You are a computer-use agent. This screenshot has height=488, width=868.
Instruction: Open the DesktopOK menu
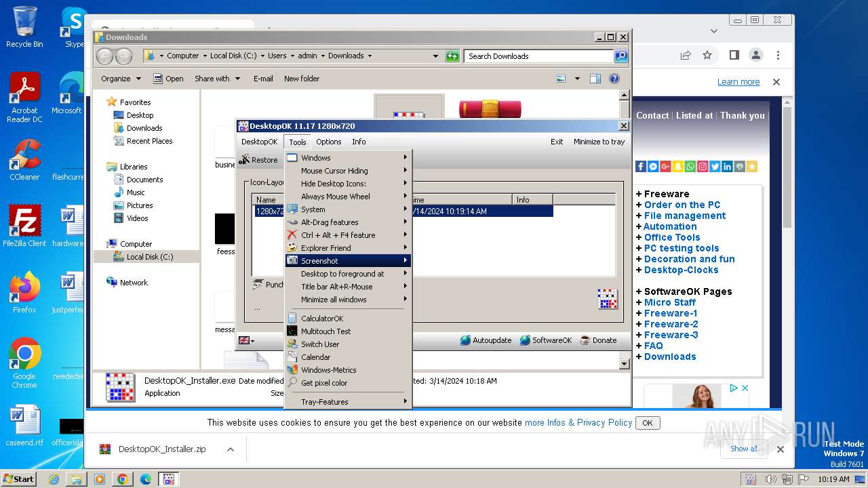tap(260, 142)
